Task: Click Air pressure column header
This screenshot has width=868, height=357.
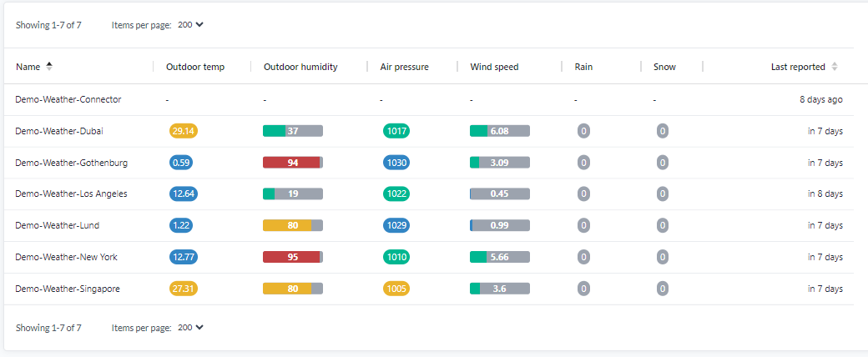Action: [x=405, y=67]
